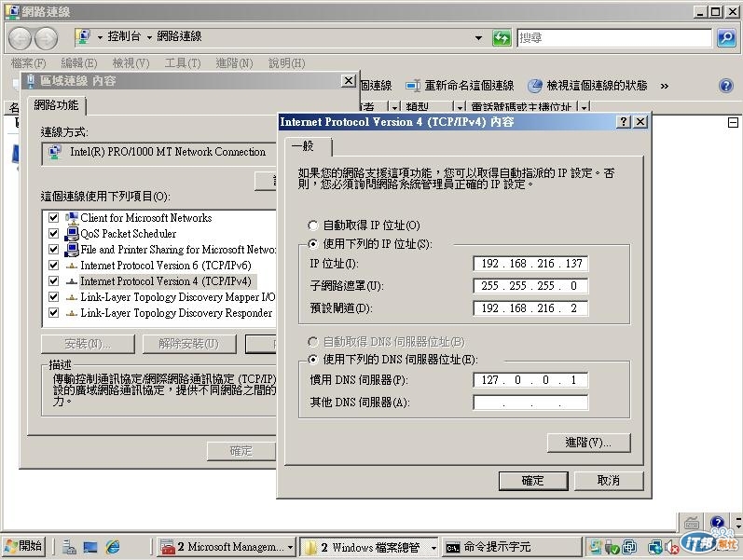The width and height of the screenshot is (743, 560).
Task: Select 自動取得 IP 位址 radio button
Action: point(312,225)
